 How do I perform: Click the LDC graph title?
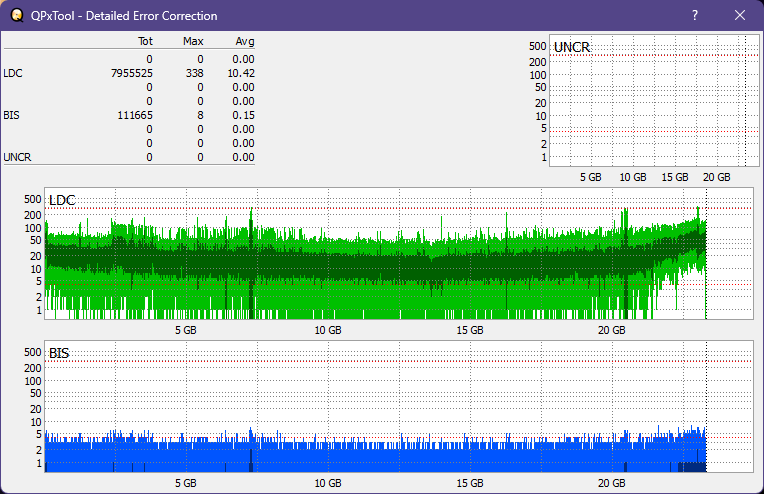[62, 200]
